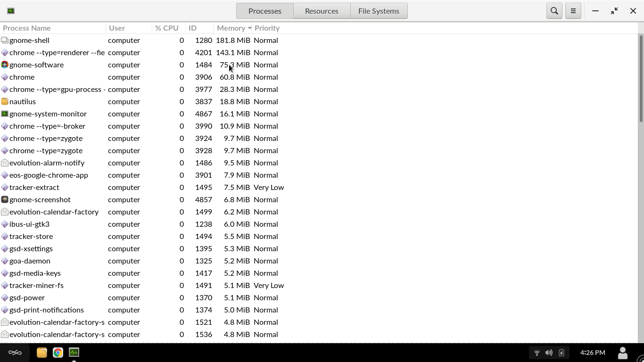Click the process ID 4867 cell
The width and height of the screenshot is (644, 362).
click(x=204, y=114)
